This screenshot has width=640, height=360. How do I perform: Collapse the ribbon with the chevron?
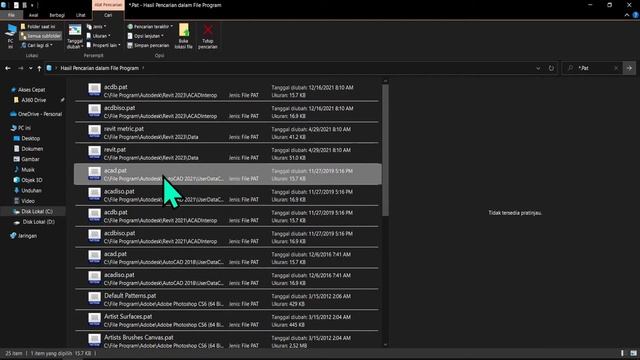627,15
